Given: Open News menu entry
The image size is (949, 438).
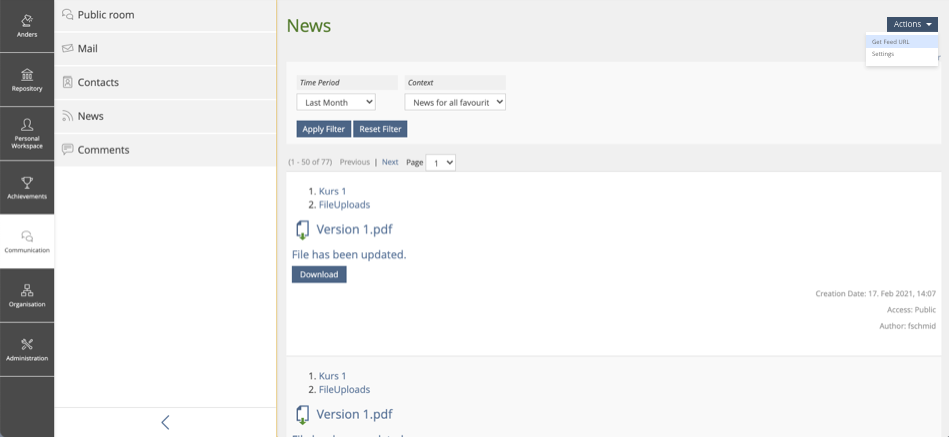Looking at the screenshot, I should [165, 116].
